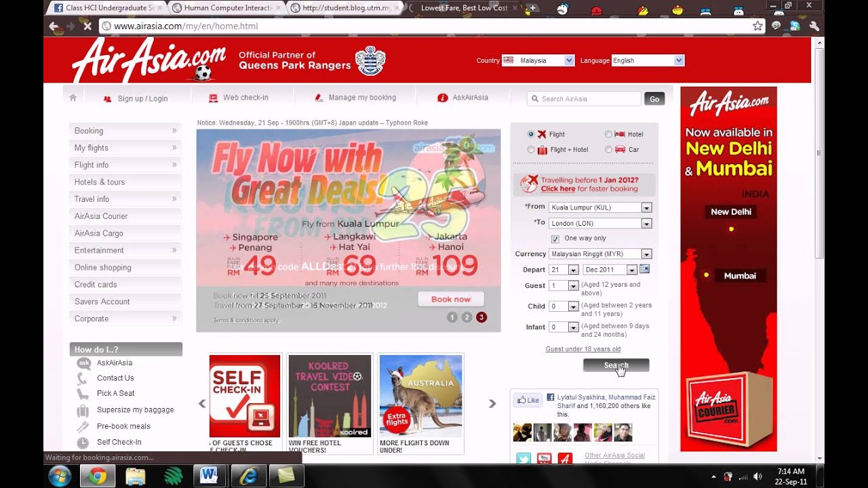Stop loading with browser X button
This screenshot has width=868, height=488.
pyautogui.click(x=87, y=26)
